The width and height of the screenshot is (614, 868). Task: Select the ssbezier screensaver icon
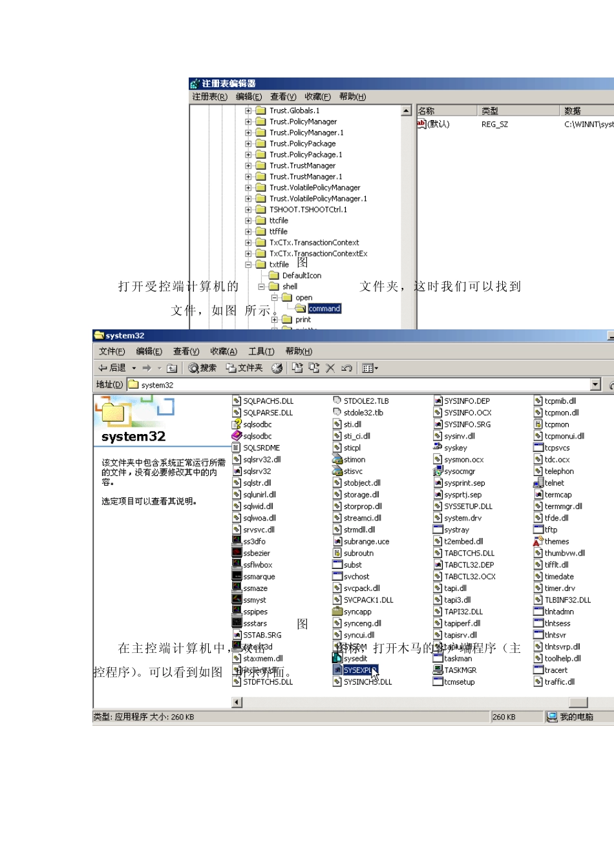(237, 553)
